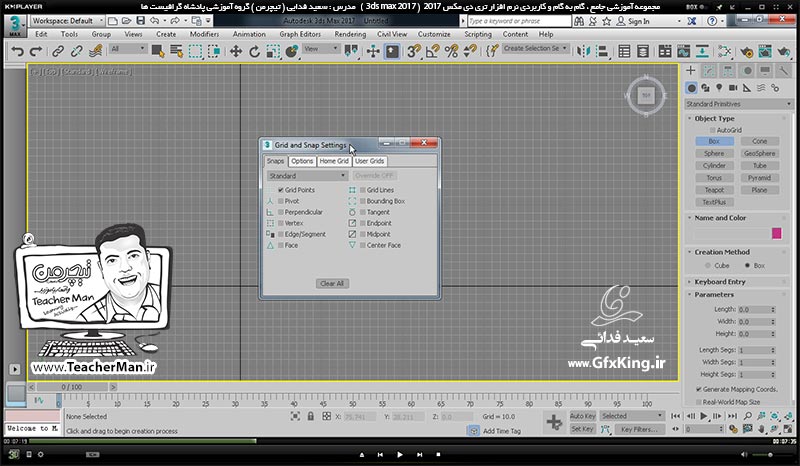Open the Standard Primitives dropdown
Screen dimensions: 800x466
[x=738, y=104]
